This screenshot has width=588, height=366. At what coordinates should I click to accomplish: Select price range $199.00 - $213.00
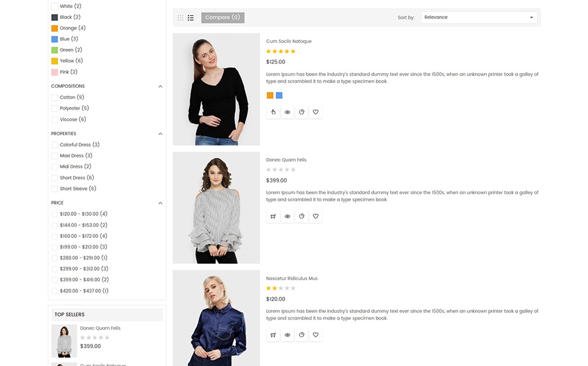click(x=54, y=248)
